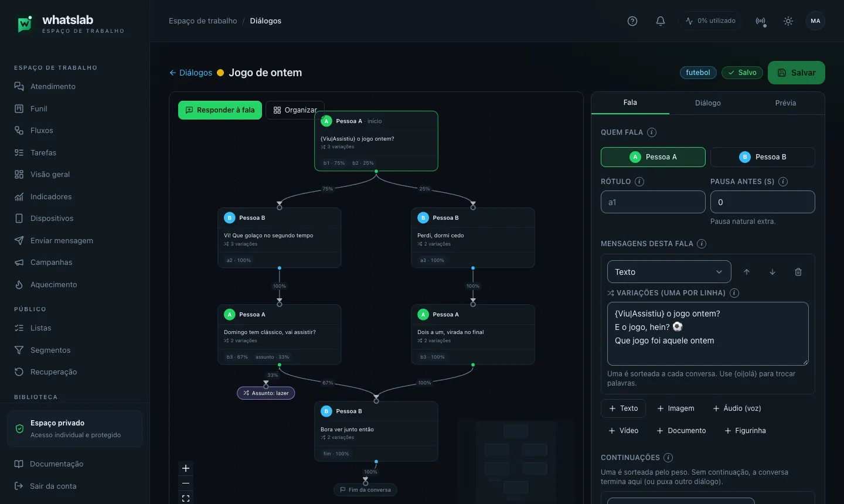Click the Salvar button
The height and width of the screenshot is (504, 844).
[797, 73]
